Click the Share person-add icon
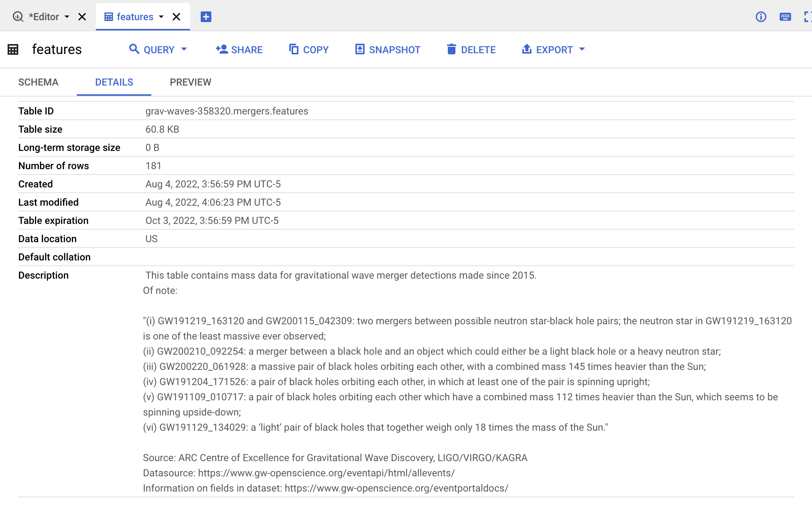812x517 pixels. 222,49
